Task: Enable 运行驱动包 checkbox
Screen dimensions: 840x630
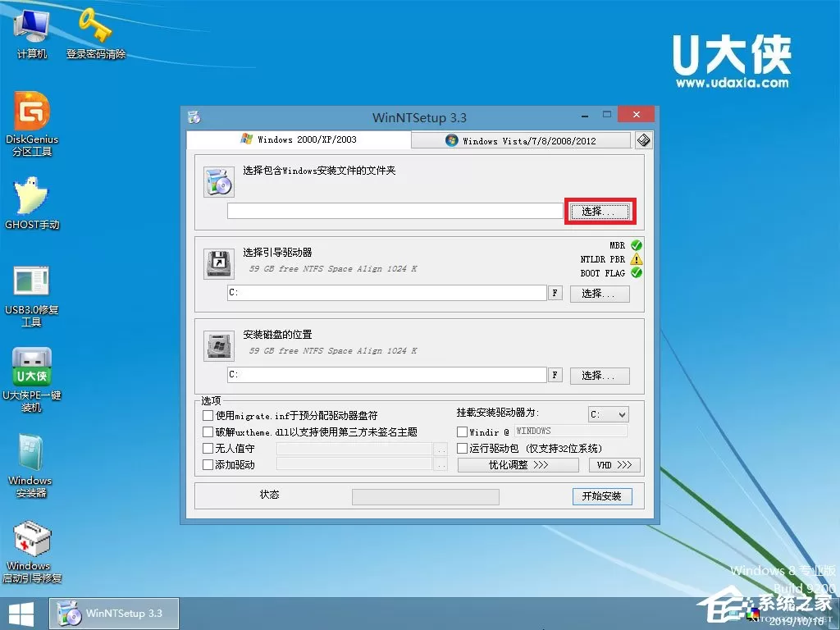Action: pyautogui.click(x=463, y=449)
